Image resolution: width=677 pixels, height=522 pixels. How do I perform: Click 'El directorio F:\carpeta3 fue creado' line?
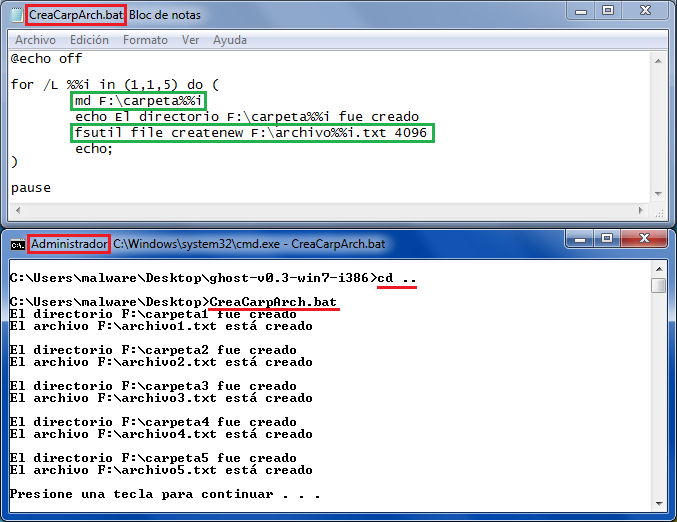(153, 386)
